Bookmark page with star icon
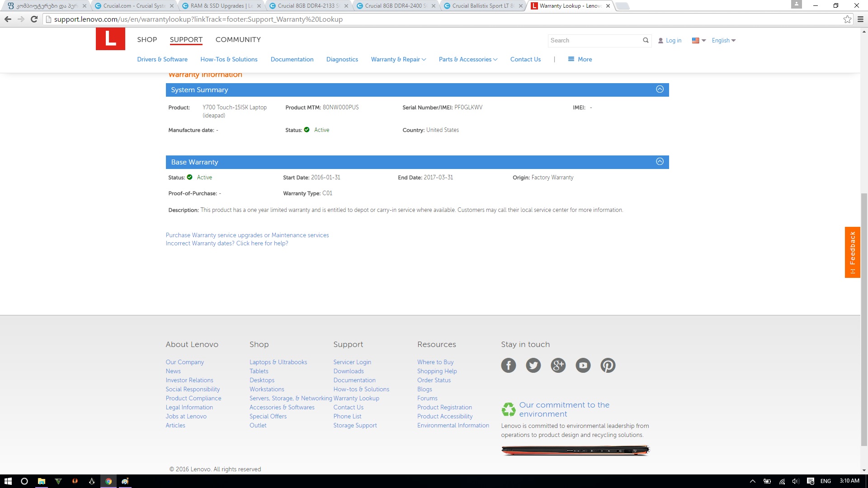 (x=847, y=19)
